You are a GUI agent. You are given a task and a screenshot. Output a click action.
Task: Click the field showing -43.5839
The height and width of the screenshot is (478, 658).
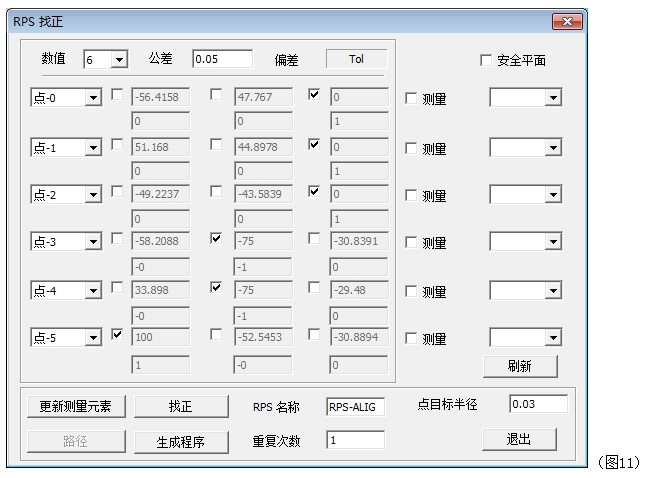(x=263, y=194)
